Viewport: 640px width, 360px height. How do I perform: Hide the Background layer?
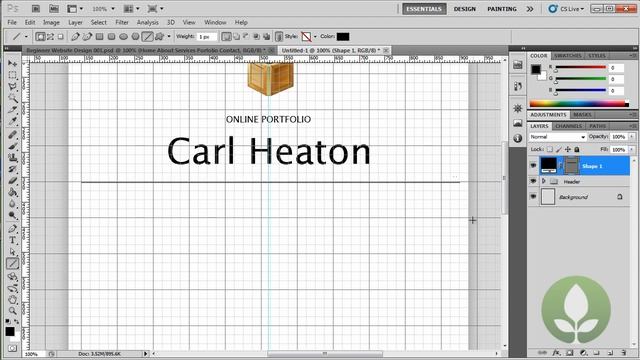coord(533,197)
